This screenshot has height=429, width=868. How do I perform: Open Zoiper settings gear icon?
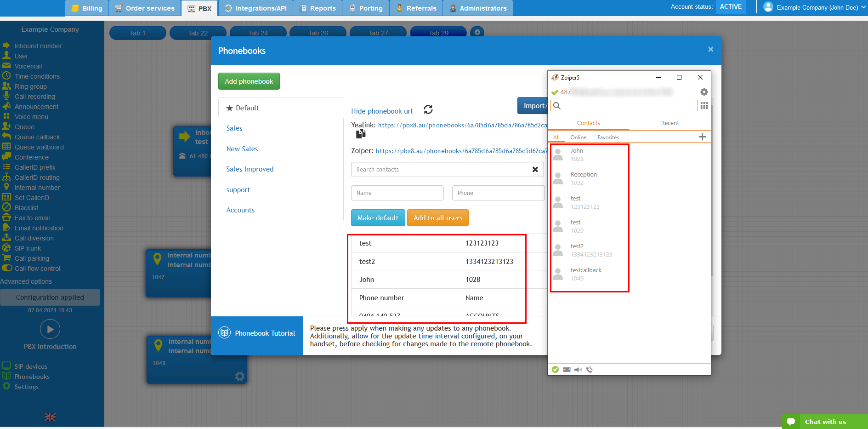703,92
